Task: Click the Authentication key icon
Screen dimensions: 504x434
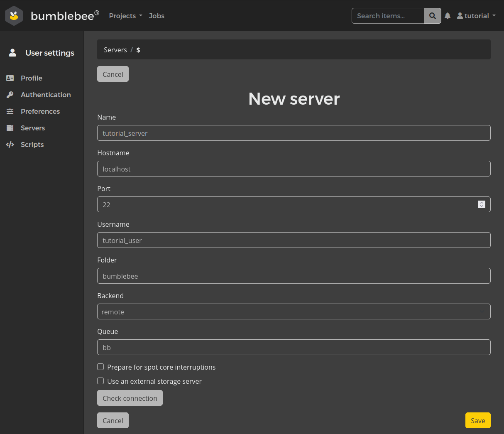Action: click(x=10, y=95)
